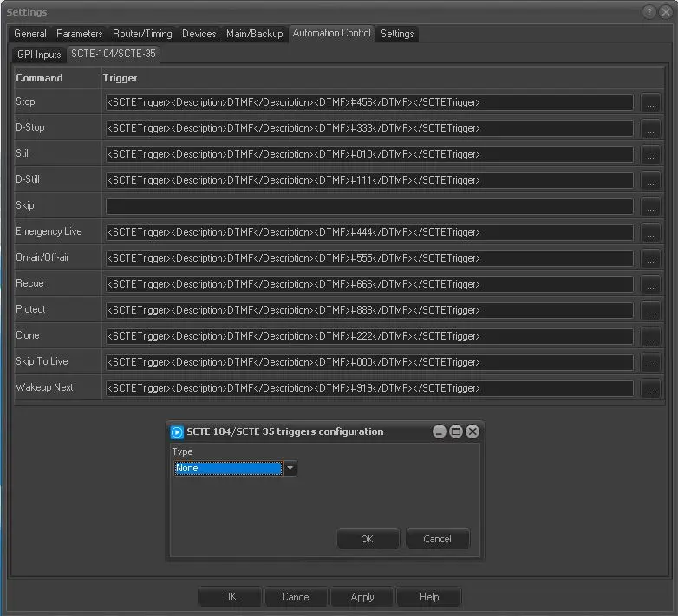
Task: Open the Help button at bottom
Action: (429, 597)
